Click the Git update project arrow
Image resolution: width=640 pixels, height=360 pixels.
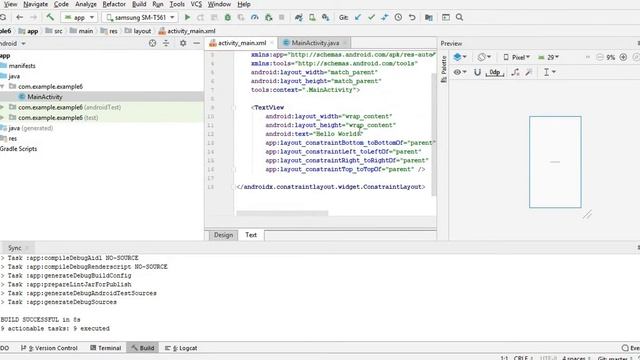358,17
